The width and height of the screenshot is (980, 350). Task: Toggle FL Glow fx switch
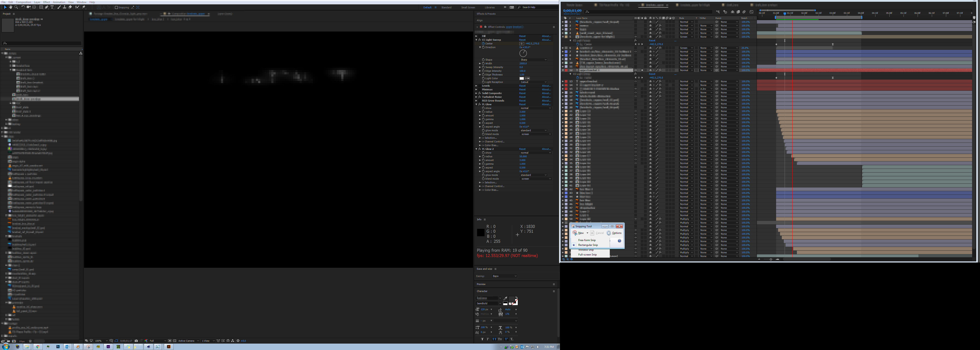pos(479,104)
